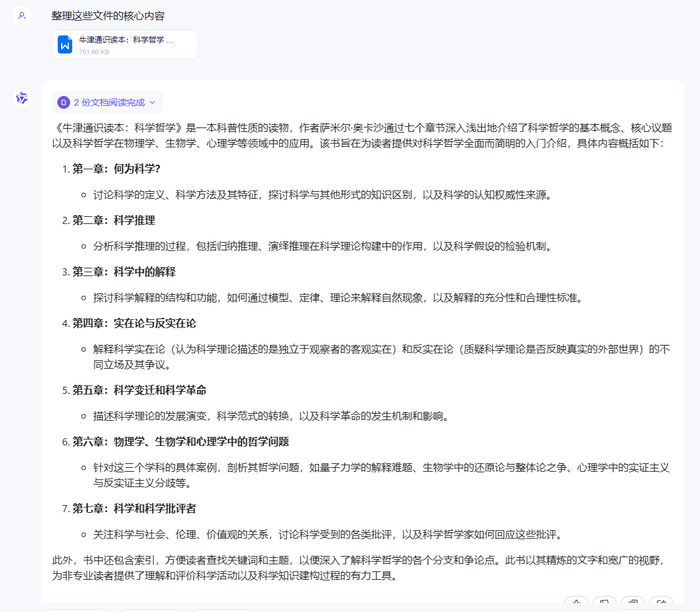Click the heading 第六章：物理学、生物学和心理学中的哲学问题
The image size is (700, 612).
(180, 441)
